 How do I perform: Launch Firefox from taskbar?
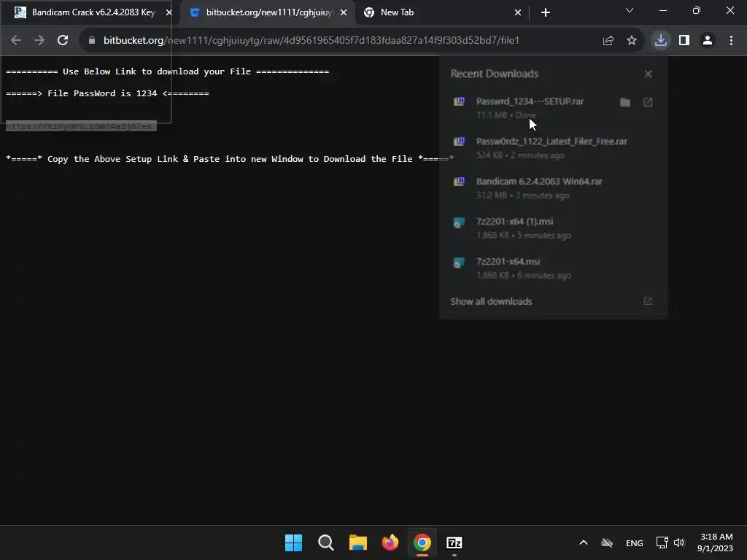coord(390,542)
